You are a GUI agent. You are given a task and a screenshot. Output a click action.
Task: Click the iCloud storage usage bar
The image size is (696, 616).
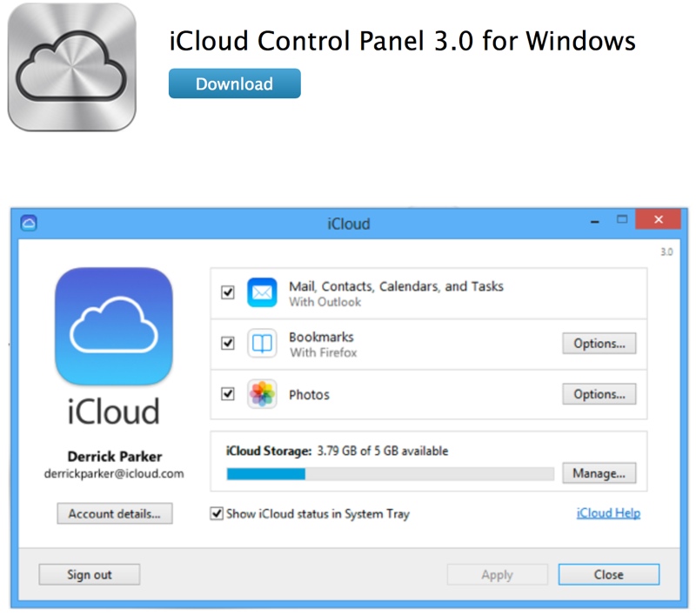coord(390,474)
